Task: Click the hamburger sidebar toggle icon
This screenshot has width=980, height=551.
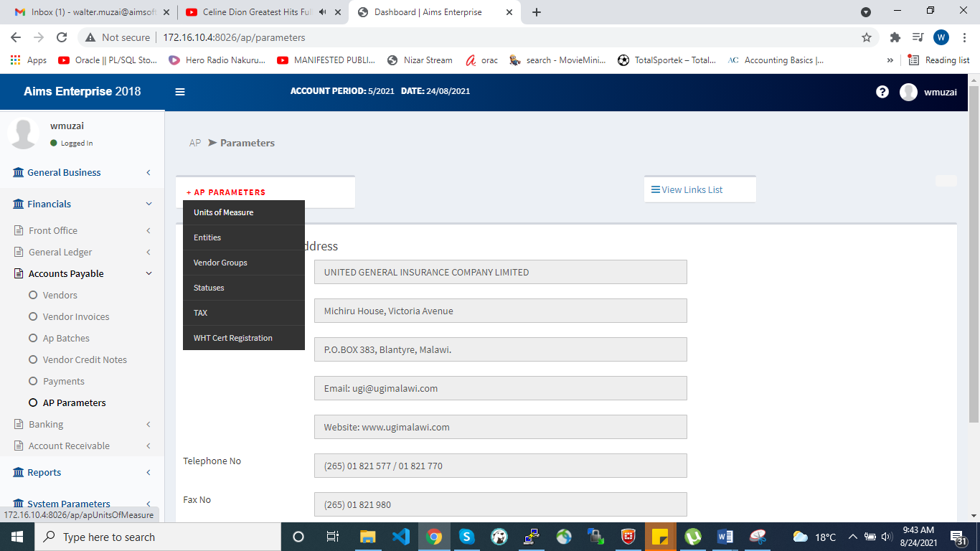Action: click(x=180, y=92)
